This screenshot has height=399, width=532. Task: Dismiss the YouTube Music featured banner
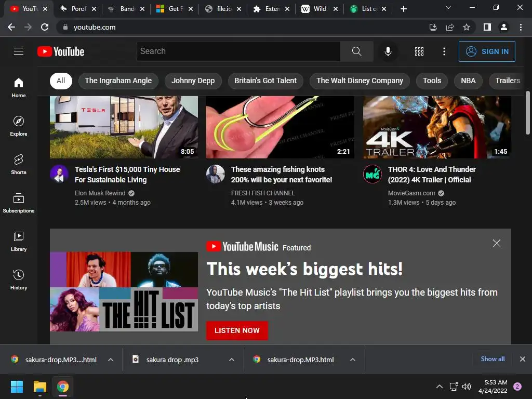(496, 243)
